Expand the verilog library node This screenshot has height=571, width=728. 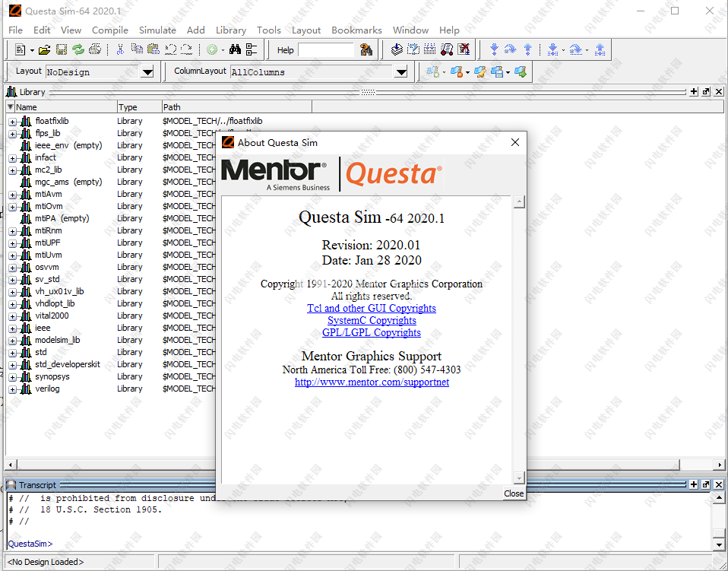12,389
